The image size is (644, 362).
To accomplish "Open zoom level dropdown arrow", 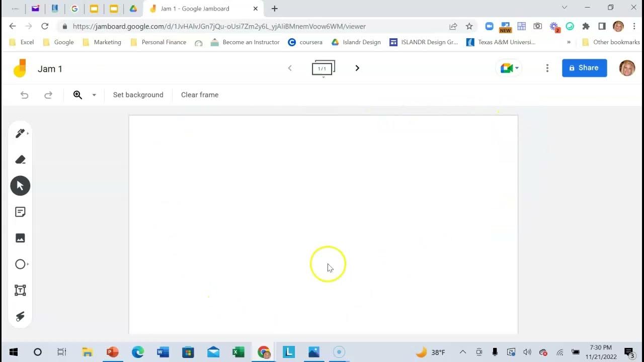I will point(94,95).
